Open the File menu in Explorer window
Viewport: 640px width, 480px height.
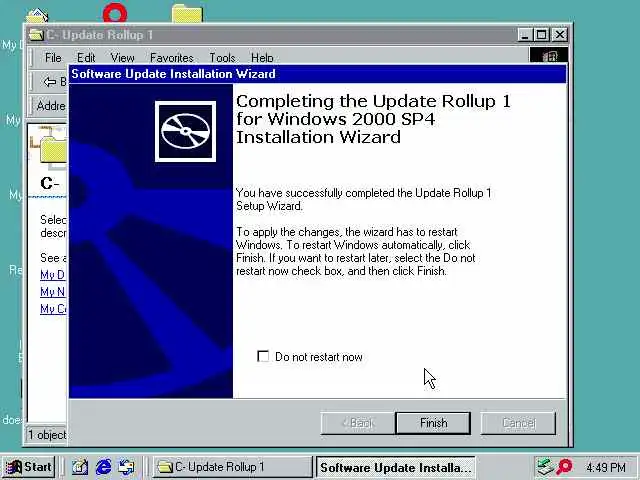coord(53,58)
